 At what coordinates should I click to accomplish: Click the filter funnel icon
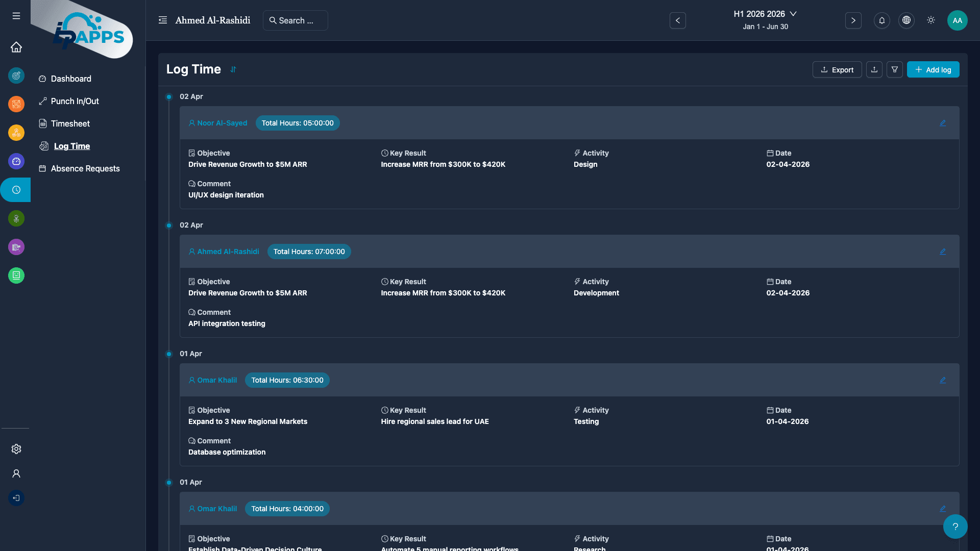(x=895, y=70)
